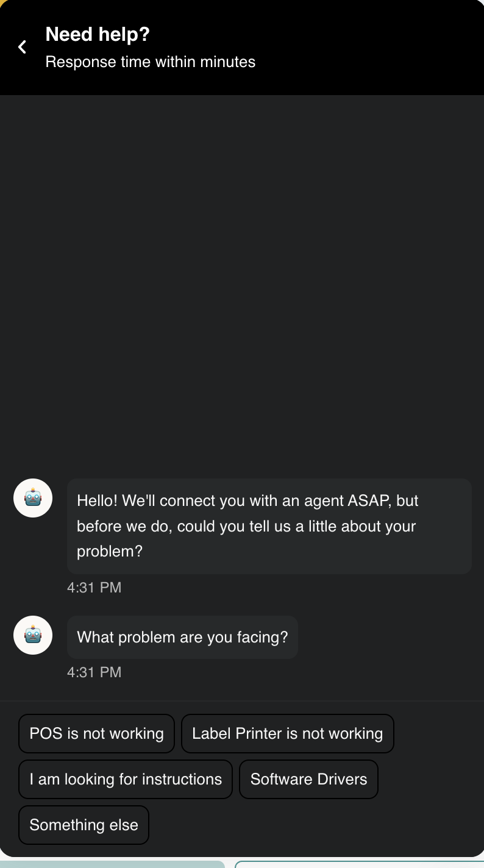Screen dimensions: 484x868
Task: Click the "Need help?" header title
Action: [98, 34]
